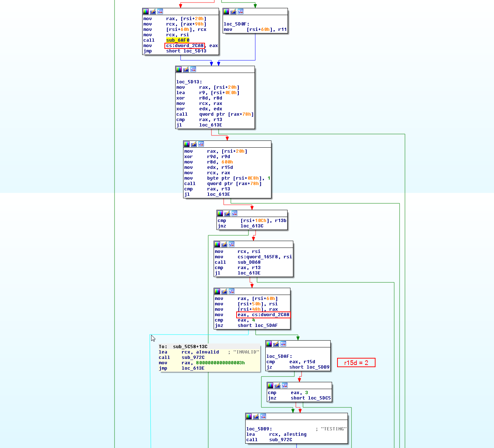Click the graph icon on the sub_DB68 call block
The width and height of the screenshot is (494, 448).
tap(232, 244)
